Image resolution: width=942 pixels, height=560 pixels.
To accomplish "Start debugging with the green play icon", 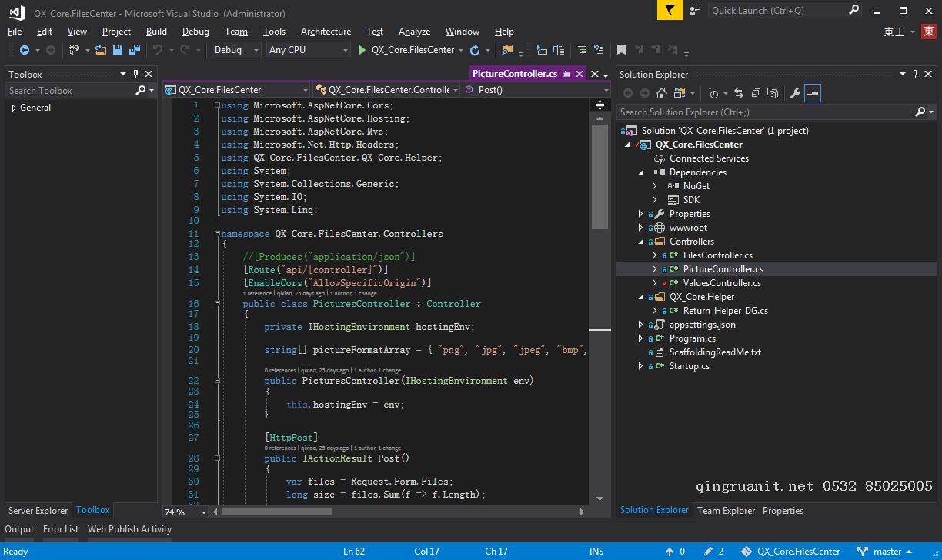I will click(362, 50).
